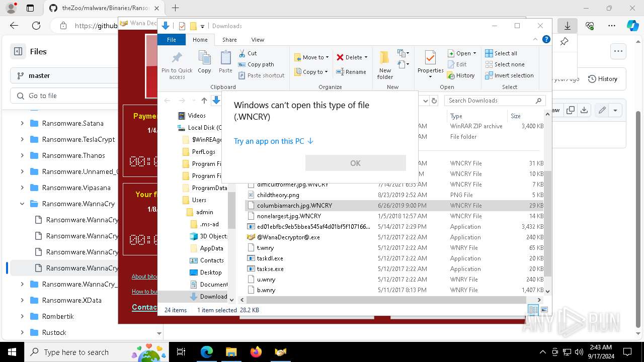The width and height of the screenshot is (644, 362).
Task: Collapse GitHub Files side panel icon
Action: (18, 51)
